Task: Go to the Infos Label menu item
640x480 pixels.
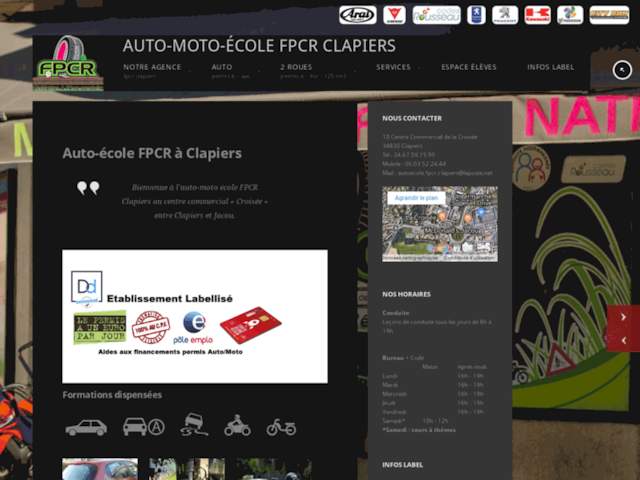Action: (550, 67)
